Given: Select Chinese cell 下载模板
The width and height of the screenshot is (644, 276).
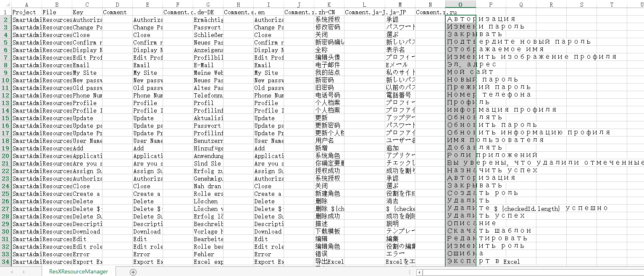Looking at the screenshot, I should (x=329, y=231).
